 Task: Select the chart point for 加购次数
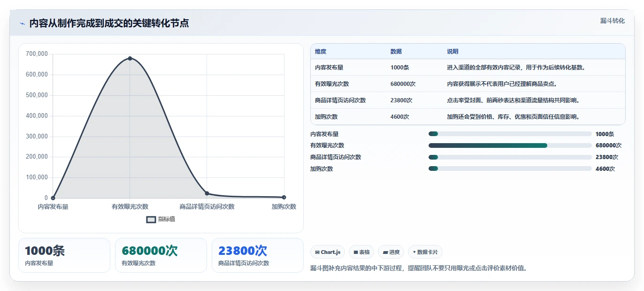[x=284, y=197]
